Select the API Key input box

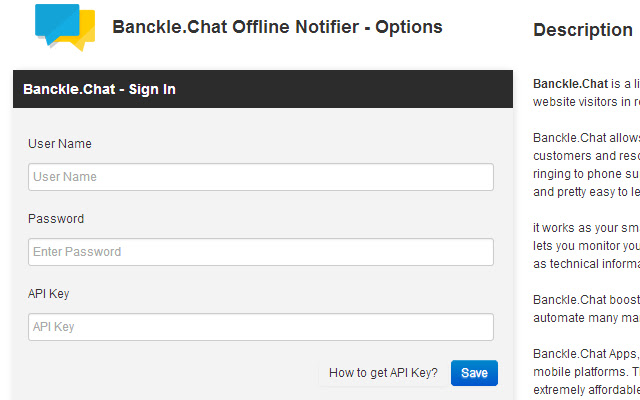click(x=260, y=327)
